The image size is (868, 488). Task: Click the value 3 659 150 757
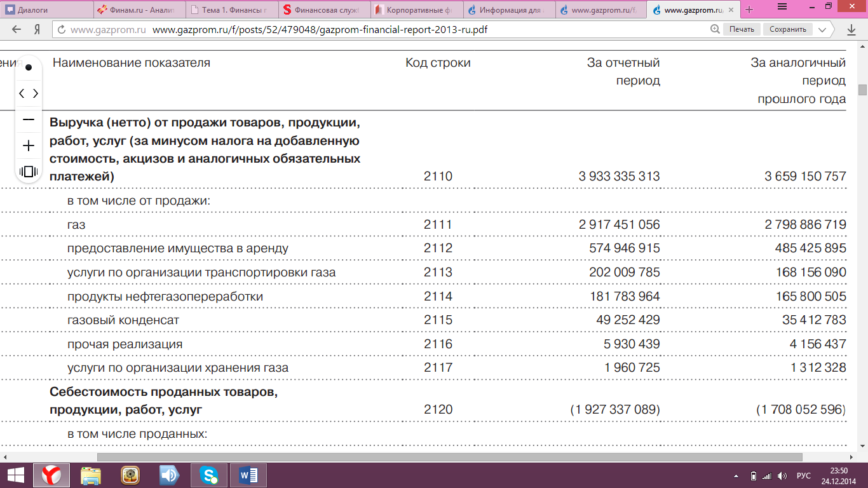click(x=805, y=177)
